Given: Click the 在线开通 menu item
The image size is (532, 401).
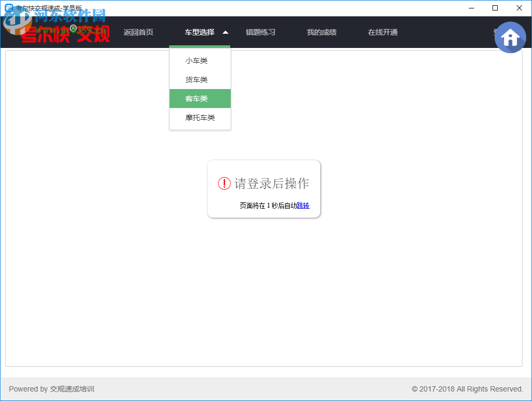Looking at the screenshot, I should pyautogui.click(x=382, y=32).
